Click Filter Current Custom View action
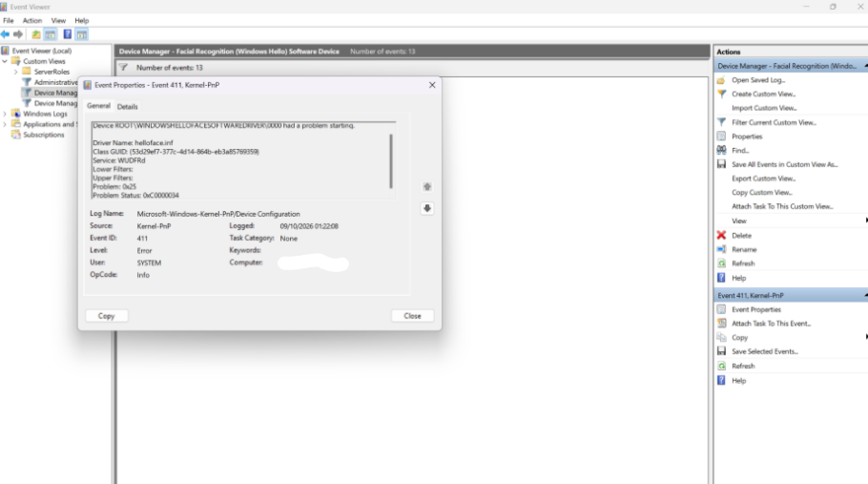868x484 pixels. (774, 122)
